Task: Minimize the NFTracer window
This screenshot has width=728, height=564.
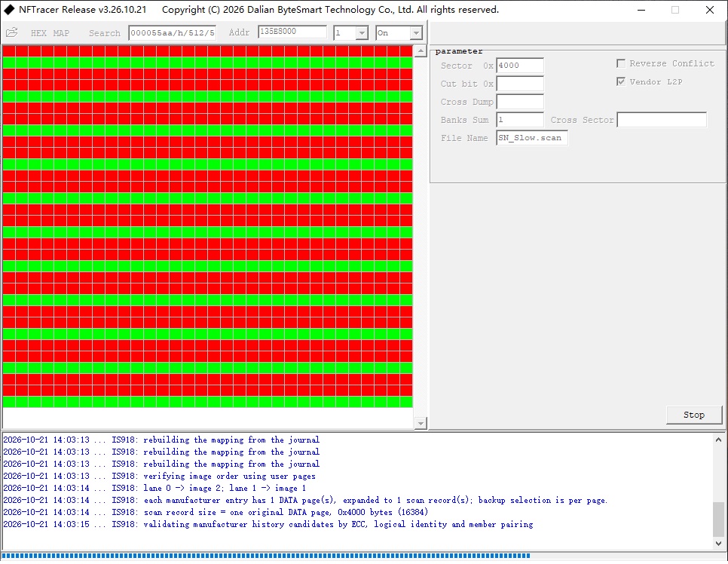Action: [x=641, y=10]
